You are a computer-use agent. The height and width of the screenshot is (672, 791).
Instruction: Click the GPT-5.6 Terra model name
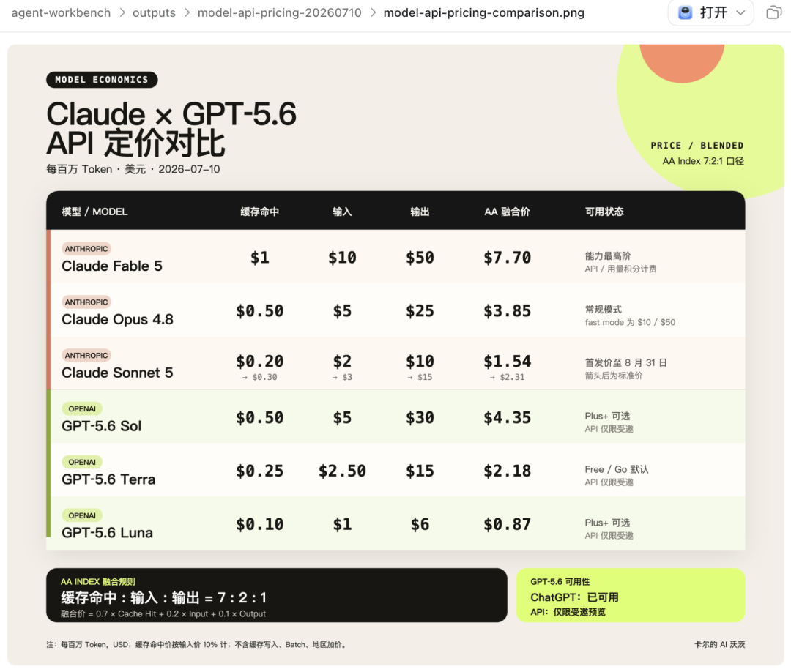tap(108, 480)
